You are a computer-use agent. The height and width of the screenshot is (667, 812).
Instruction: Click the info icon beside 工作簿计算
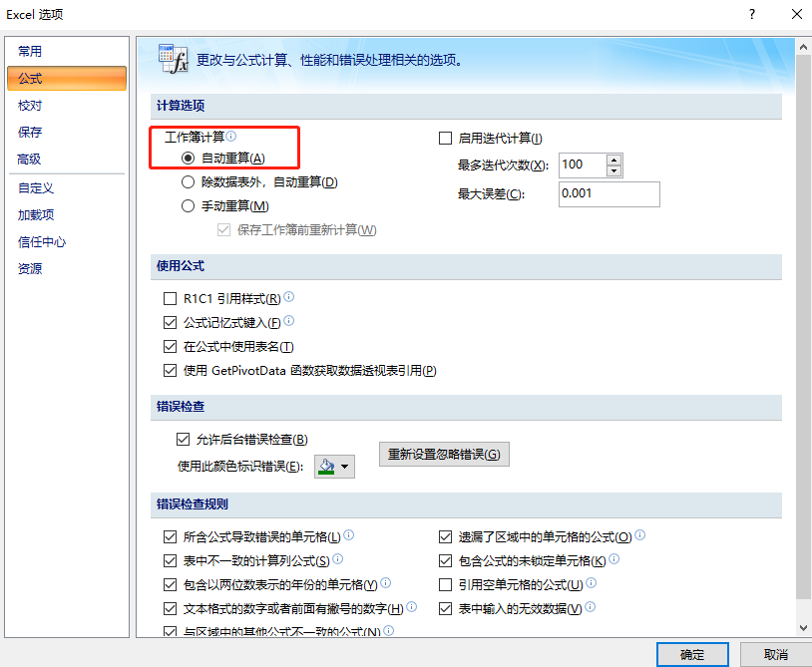coord(231,136)
